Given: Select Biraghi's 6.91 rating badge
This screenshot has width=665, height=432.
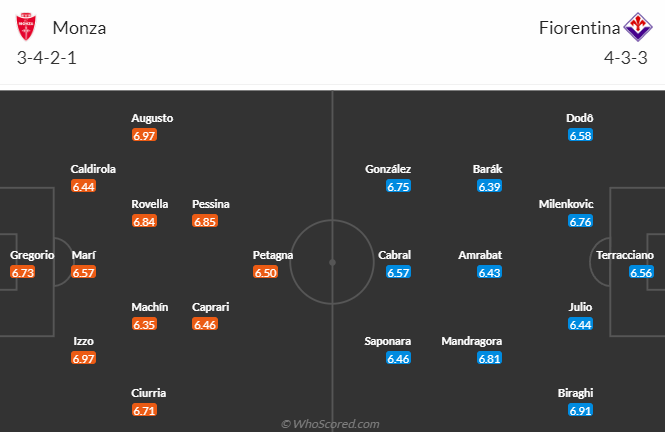Looking at the screenshot, I should click(x=580, y=410).
